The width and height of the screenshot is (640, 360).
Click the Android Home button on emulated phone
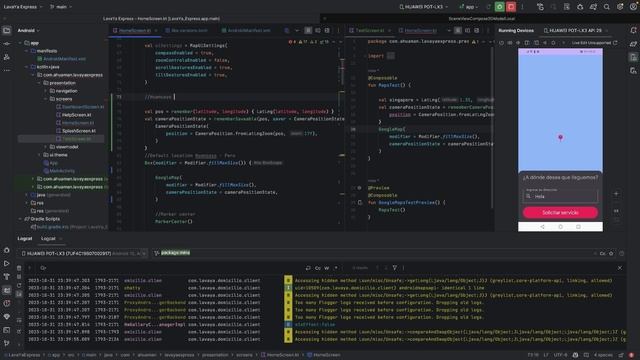[560, 227]
